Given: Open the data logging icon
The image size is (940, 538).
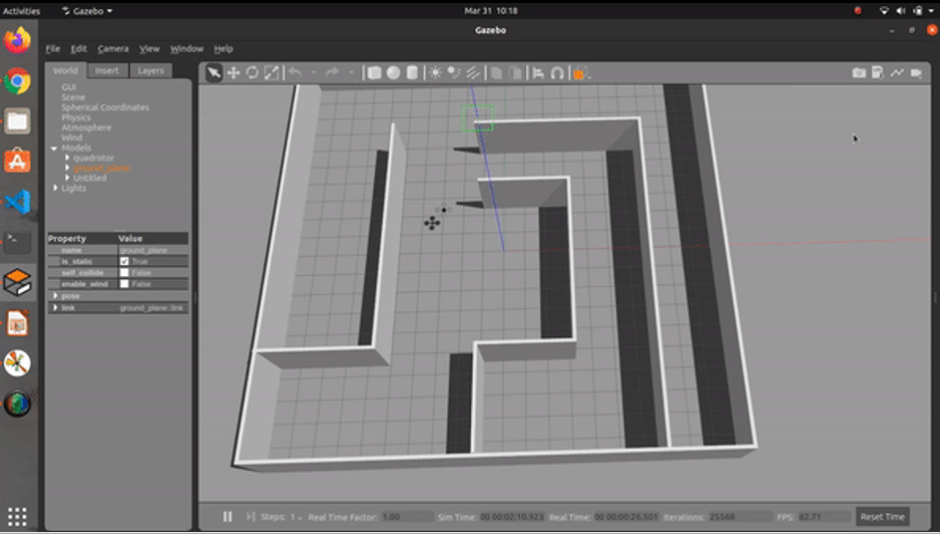Looking at the screenshot, I should 878,73.
